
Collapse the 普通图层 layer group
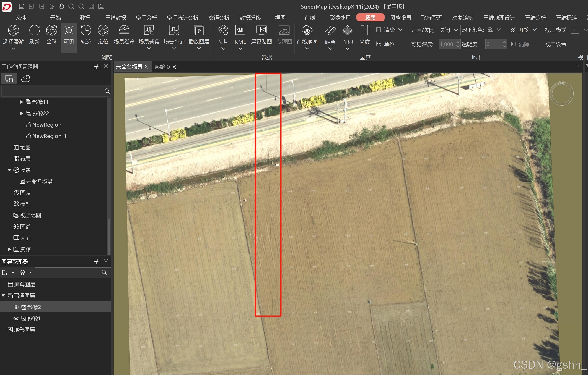[3, 295]
